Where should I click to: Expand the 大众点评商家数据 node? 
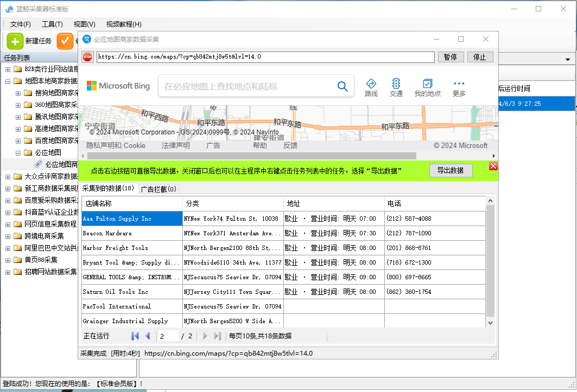tap(8, 177)
